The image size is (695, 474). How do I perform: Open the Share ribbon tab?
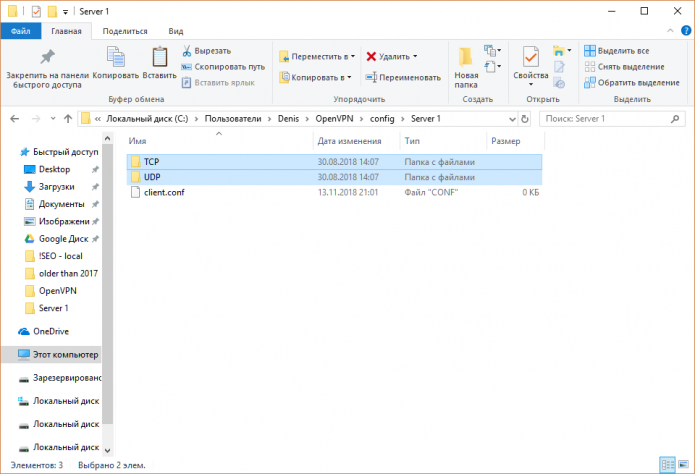point(126,31)
